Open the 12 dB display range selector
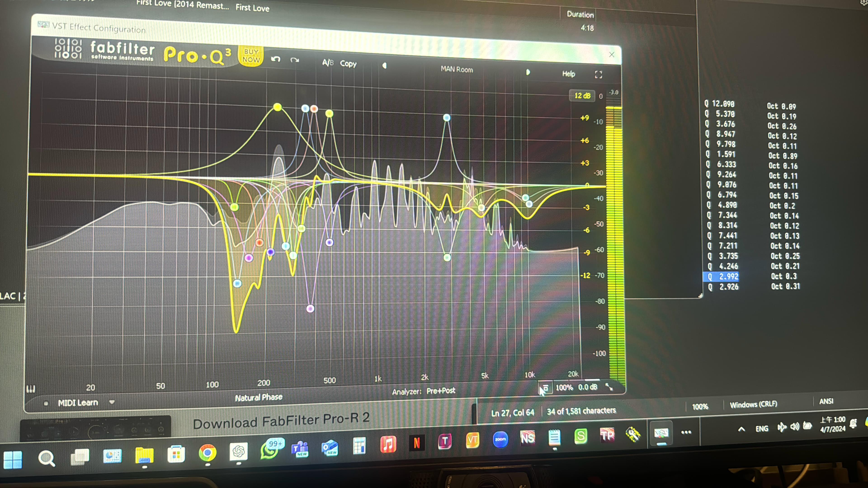This screenshot has height=488, width=868. [x=582, y=96]
